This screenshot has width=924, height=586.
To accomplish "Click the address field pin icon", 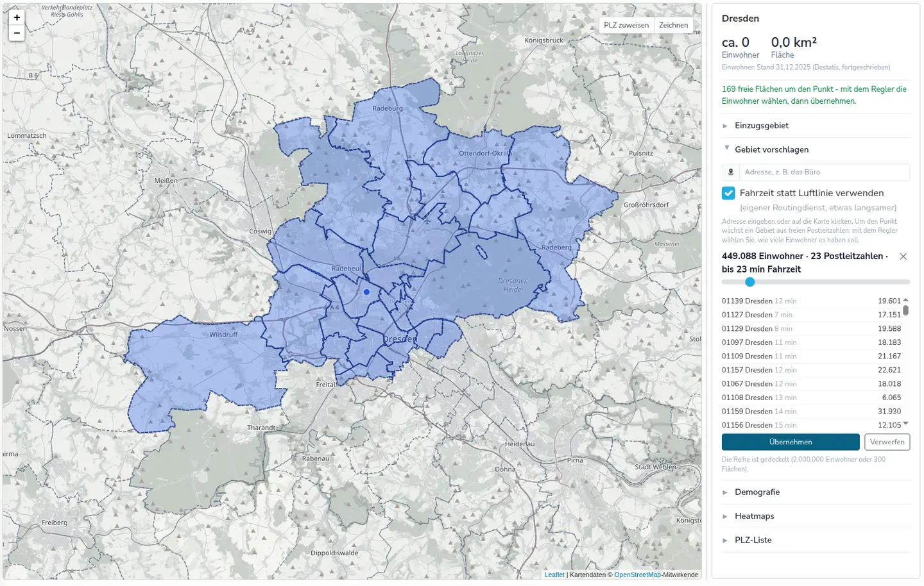I will click(x=730, y=172).
